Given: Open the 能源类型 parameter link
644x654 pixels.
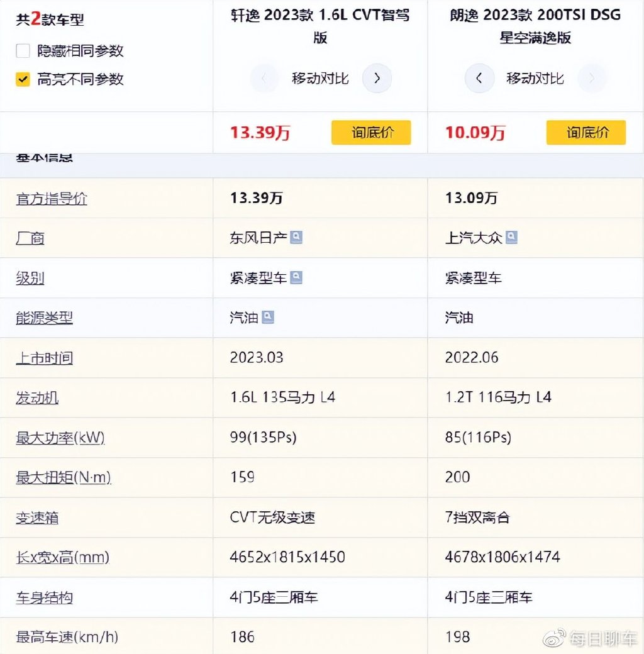Looking at the screenshot, I should [44, 318].
